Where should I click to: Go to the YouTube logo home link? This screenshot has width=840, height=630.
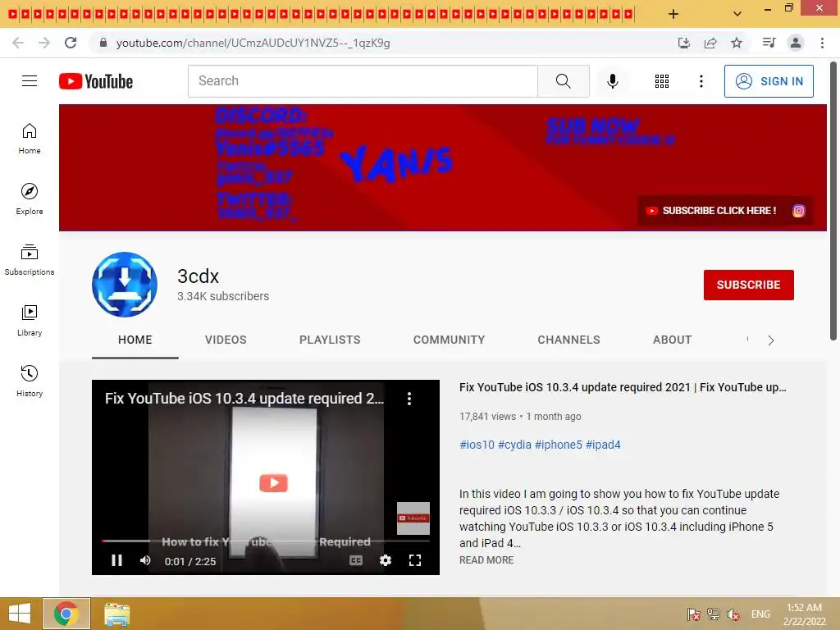tap(96, 81)
